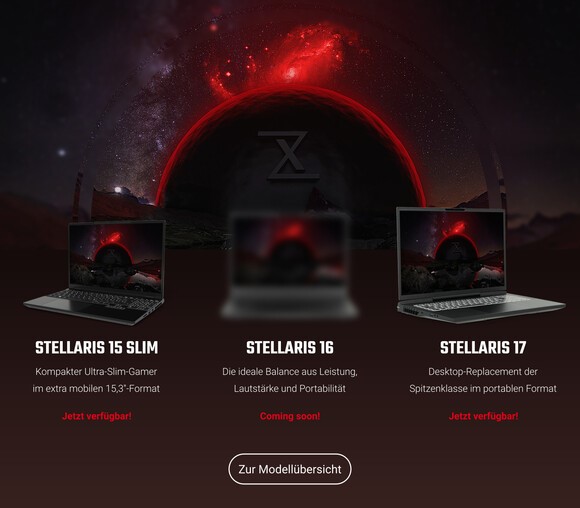Viewport: 580px width, 508px height.
Task: Click the dark X logo inside the arch
Action: point(289,155)
